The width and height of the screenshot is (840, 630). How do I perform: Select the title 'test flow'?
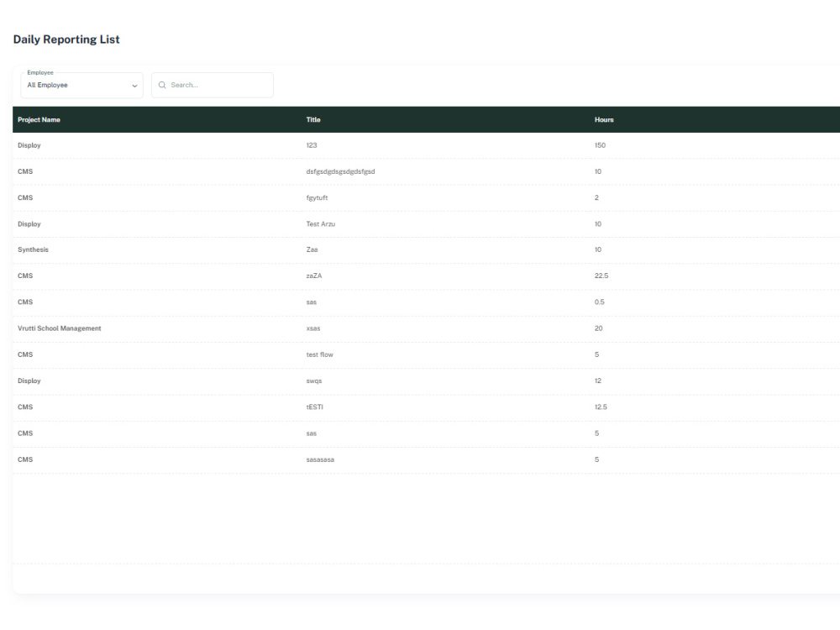(320, 354)
